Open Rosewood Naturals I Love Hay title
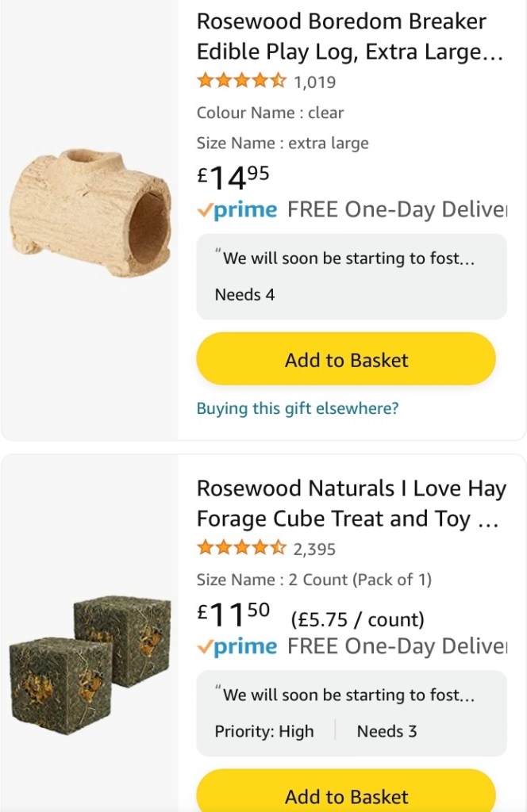This screenshot has width=527, height=812. pos(351,504)
